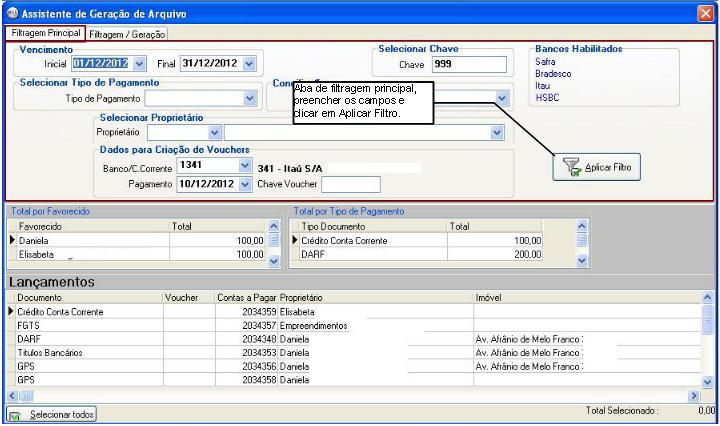Viewport: 720px width, 426px height.
Task: Select the DARF row in Total por Tipo de Pagamento
Action: click(x=370, y=255)
